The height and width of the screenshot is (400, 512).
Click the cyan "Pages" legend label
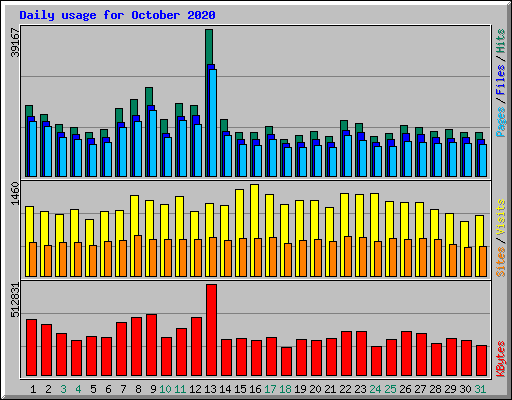pos(501,122)
